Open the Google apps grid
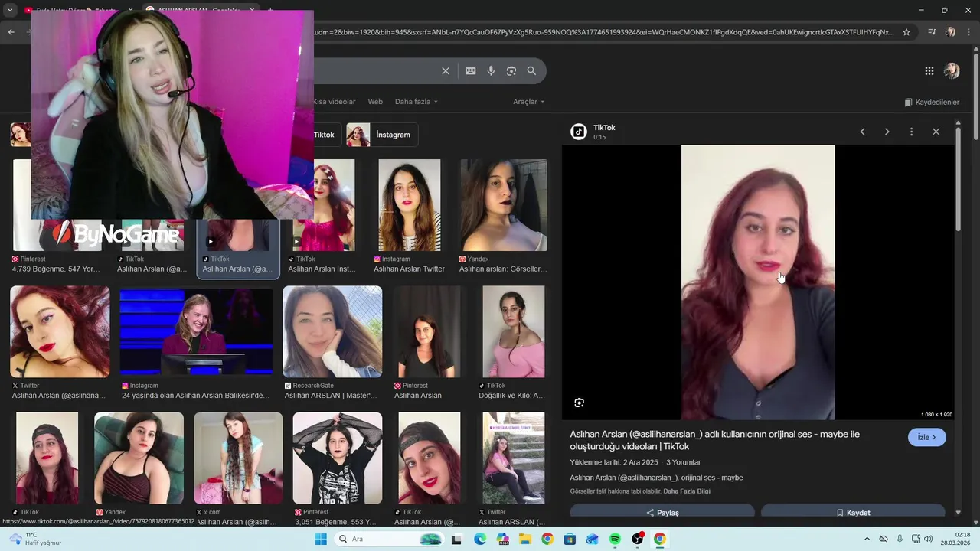 point(929,71)
